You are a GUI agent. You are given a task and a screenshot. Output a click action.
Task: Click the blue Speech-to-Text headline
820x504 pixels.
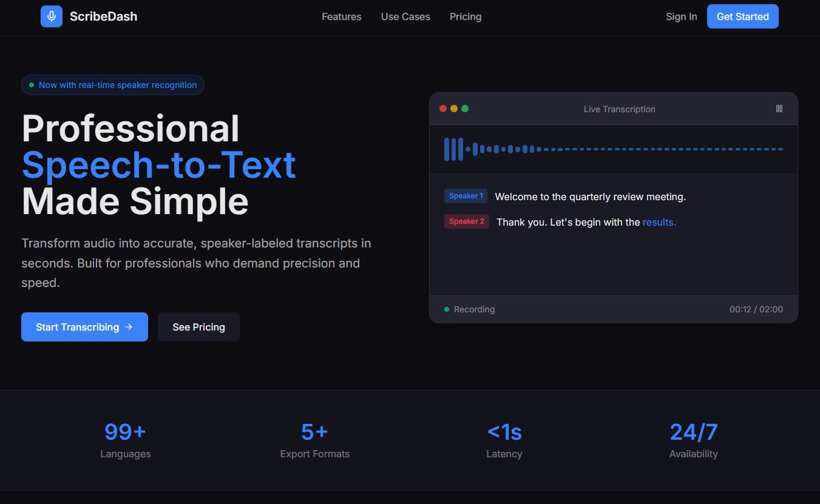coord(159,164)
